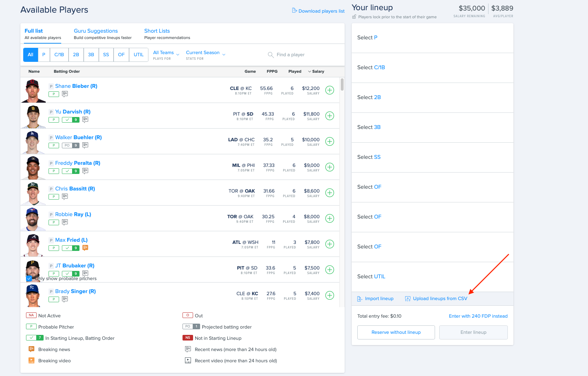Click Robbie Ray's headshot thumbnail
588x376 pixels.
click(x=33, y=219)
